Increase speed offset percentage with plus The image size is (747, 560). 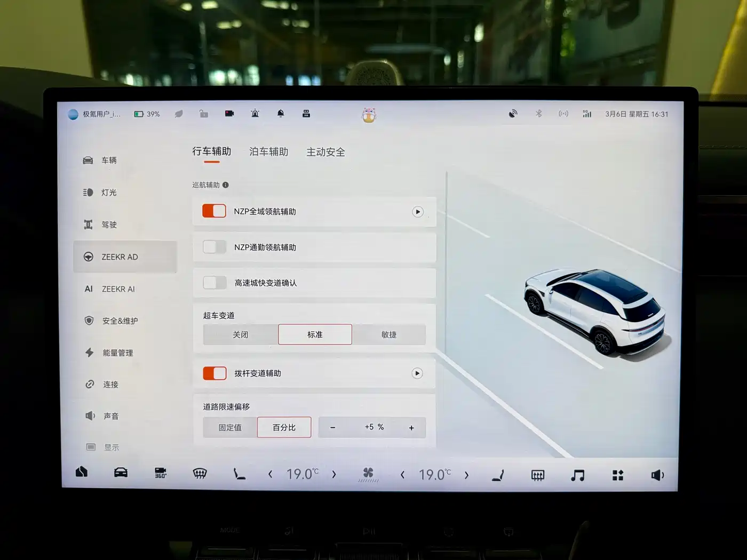point(411,428)
